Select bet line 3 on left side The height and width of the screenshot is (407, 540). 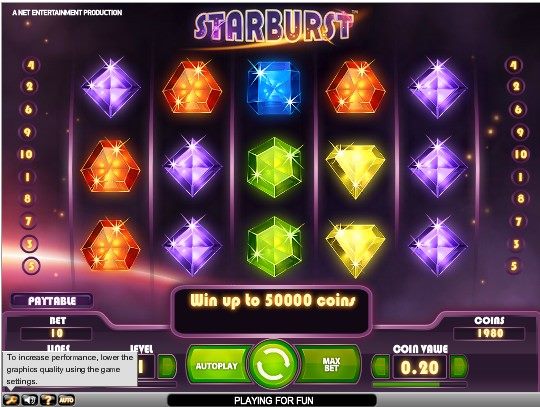click(x=30, y=244)
